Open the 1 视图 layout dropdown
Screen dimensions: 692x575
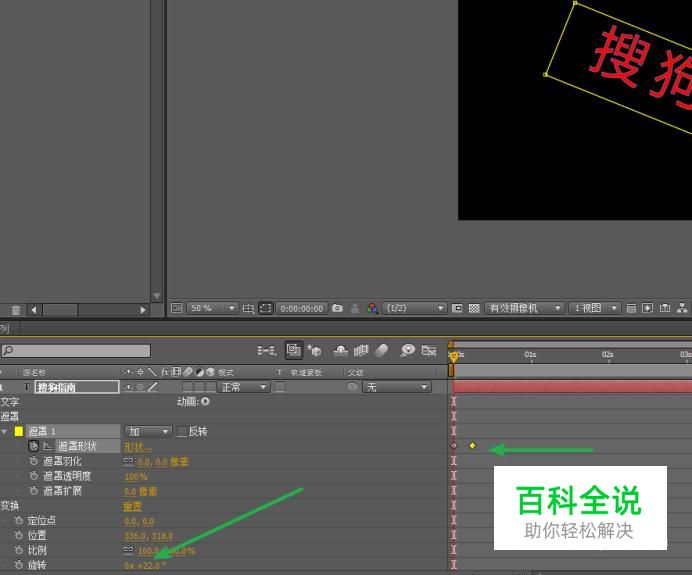[x=594, y=308]
